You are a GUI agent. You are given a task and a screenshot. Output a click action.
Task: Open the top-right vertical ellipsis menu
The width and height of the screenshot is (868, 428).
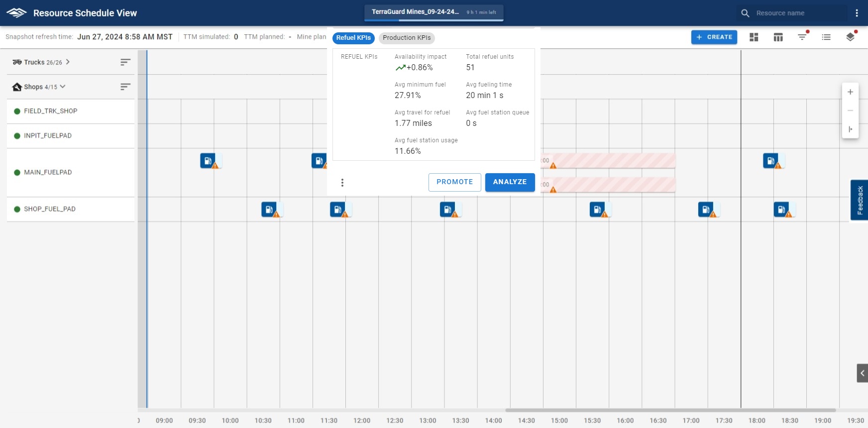pos(857,13)
